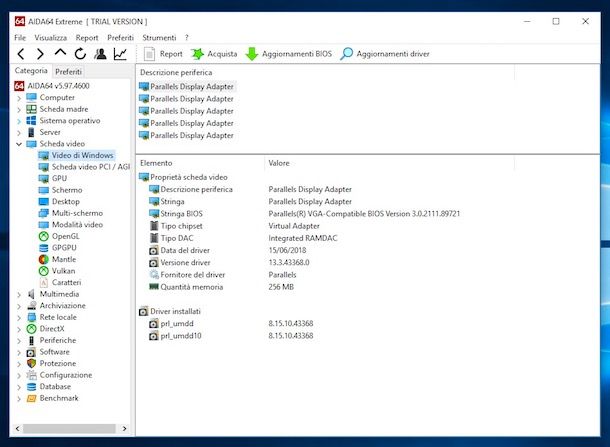Select the Multi-schermo tree item

point(71,213)
